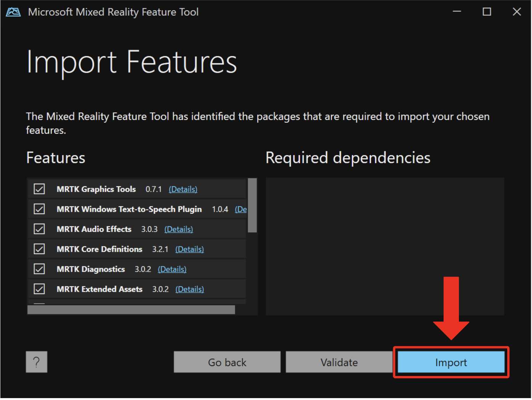Select the MRTK Core Definitions label
Screen dimensions: 532x400
coord(99,249)
